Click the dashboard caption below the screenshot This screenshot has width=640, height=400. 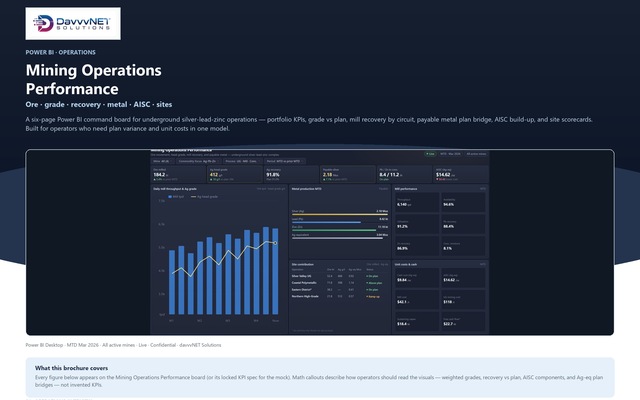(123, 345)
